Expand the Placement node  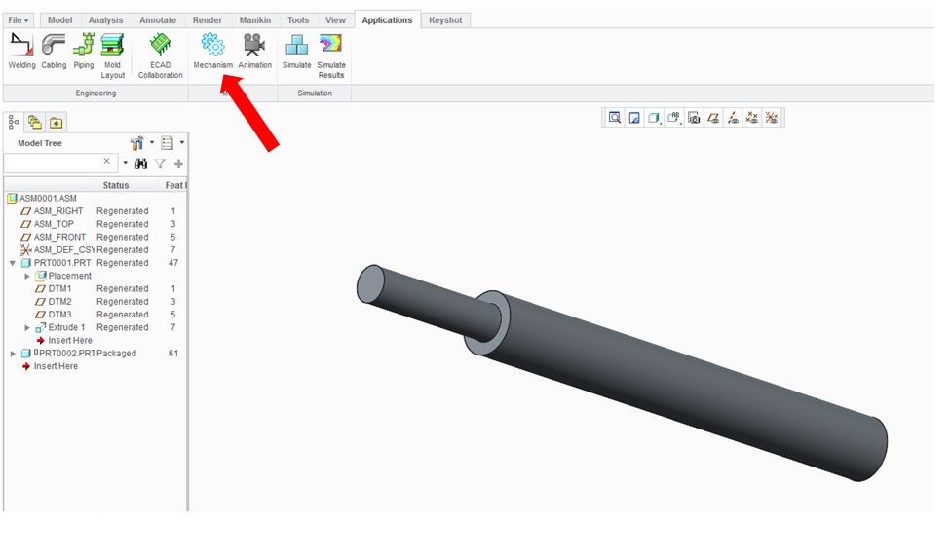tap(27, 276)
